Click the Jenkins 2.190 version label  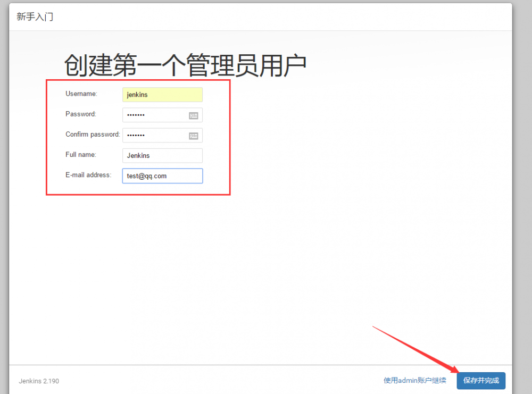point(38,381)
